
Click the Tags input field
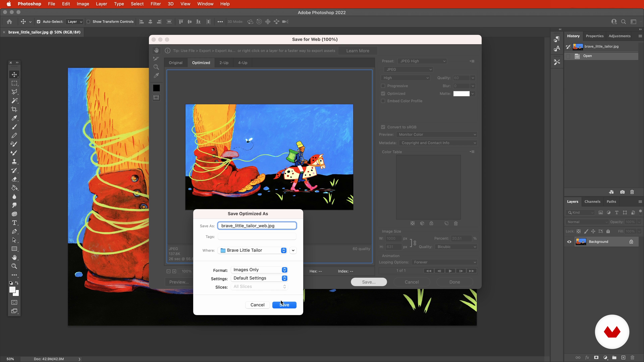pos(257,237)
